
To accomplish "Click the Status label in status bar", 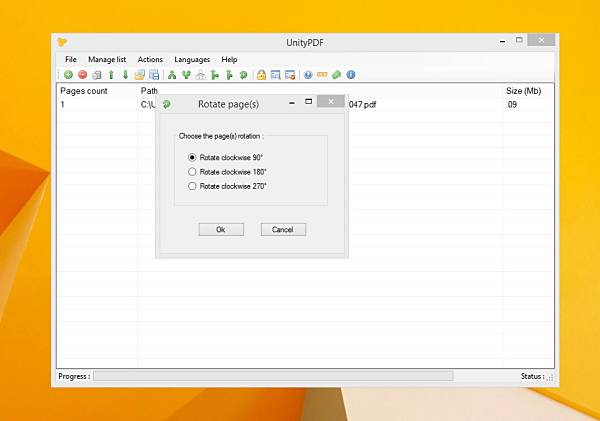I will [x=532, y=376].
